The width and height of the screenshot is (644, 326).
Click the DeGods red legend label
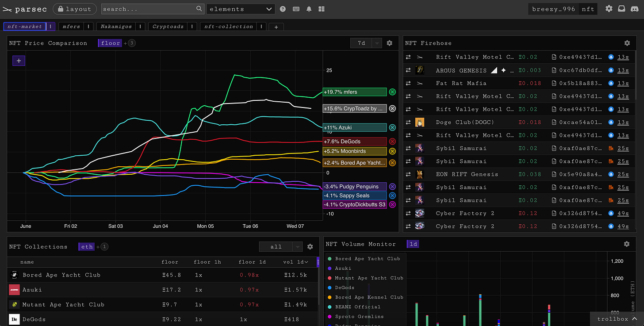coord(355,142)
